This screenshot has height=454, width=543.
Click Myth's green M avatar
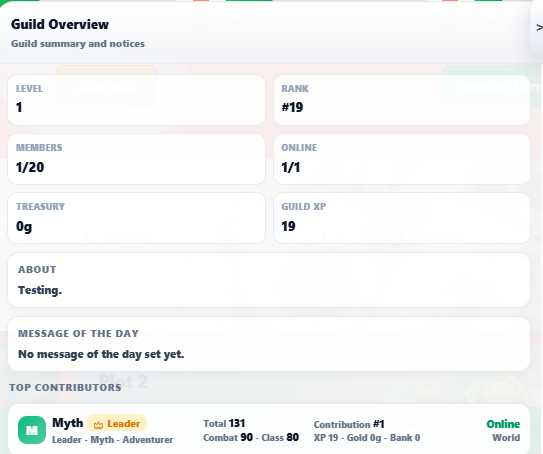click(x=32, y=430)
